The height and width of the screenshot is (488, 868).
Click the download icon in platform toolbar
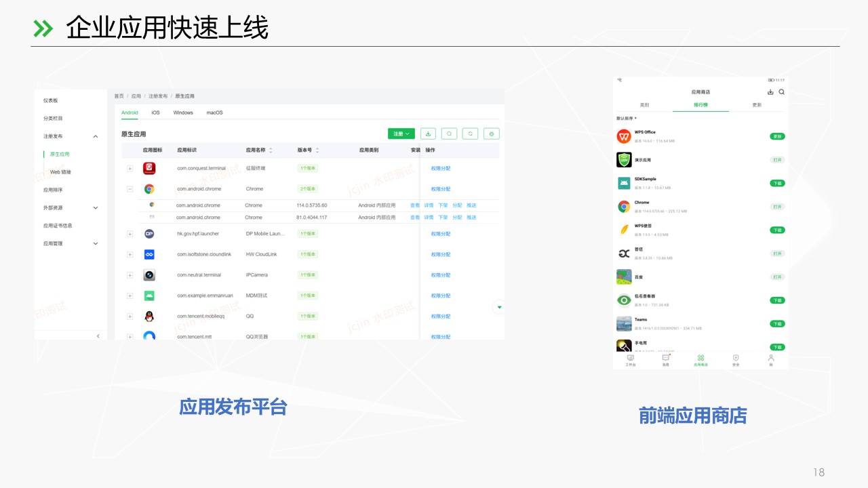[x=428, y=134]
